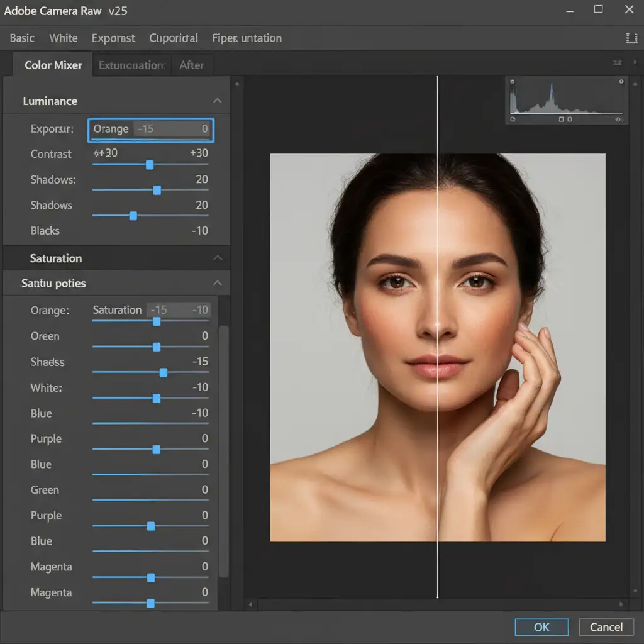Click the crop icon in the top-right toolbar
644x644 pixels.
631,38
